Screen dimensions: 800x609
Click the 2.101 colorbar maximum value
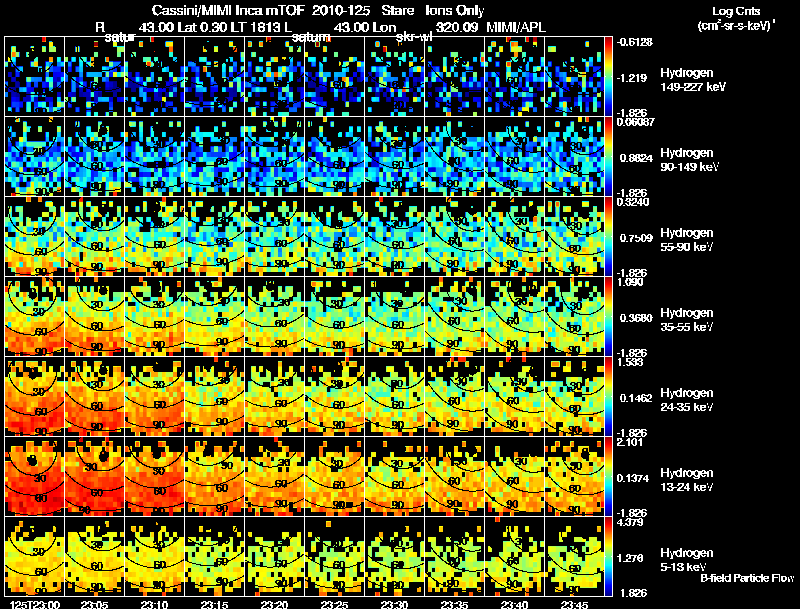(x=629, y=442)
